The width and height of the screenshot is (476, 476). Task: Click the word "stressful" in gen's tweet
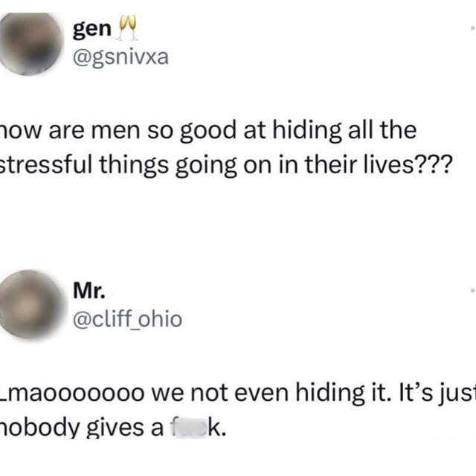[46, 164]
